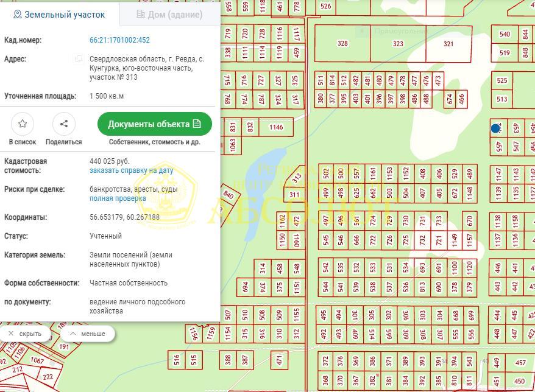535x392 pixels.
Task: Select parcel 222 on the map
Action: click(48, 377)
